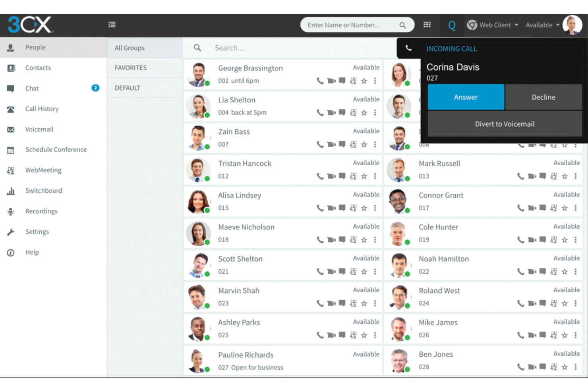Open the Recordings section
This screenshot has height=392, width=588.
[x=41, y=211]
